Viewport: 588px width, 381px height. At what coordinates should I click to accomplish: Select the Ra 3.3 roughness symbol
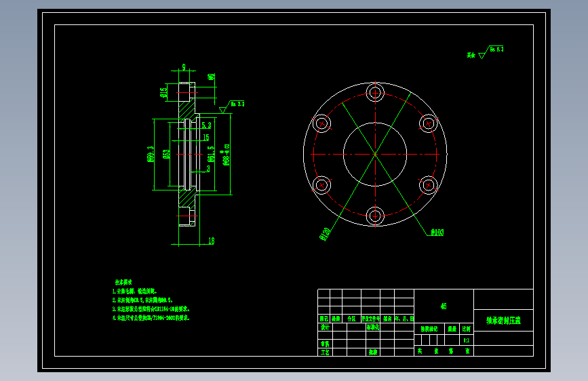(233, 106)
